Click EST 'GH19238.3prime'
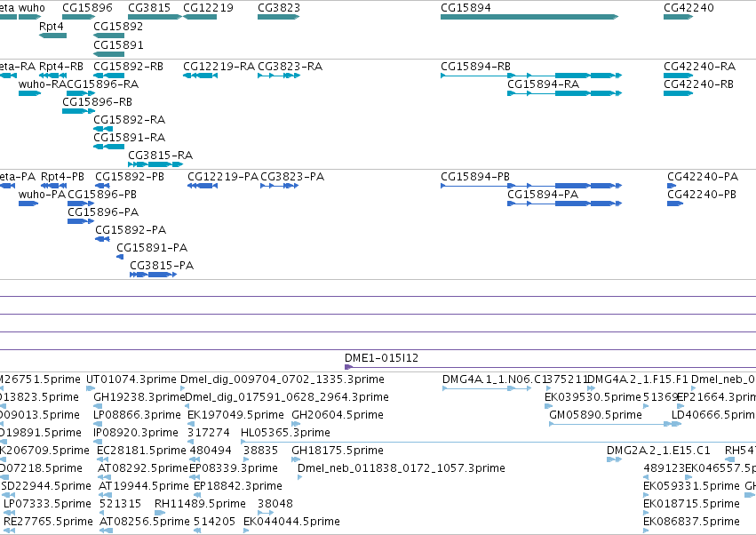 click(x=139, y=397)
